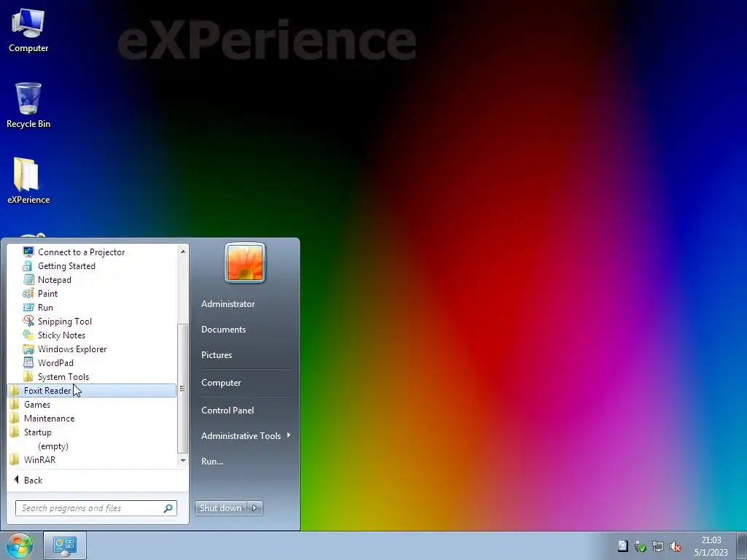Viewport: 747px width, 560px height.
Task: Click the Snipping Tool scissors icon
Action: pos(28,321)
